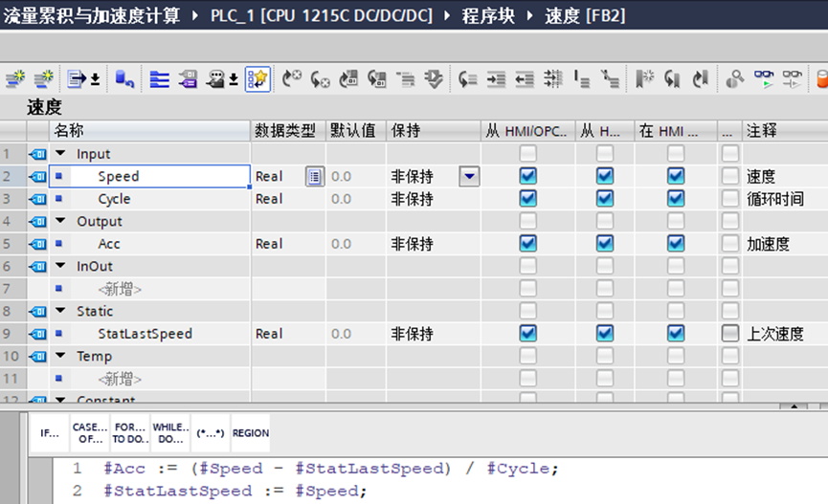Toggle HMI/OPC accessible checkbox for Speed
The image size is (828, 504).
click(528, 176)
